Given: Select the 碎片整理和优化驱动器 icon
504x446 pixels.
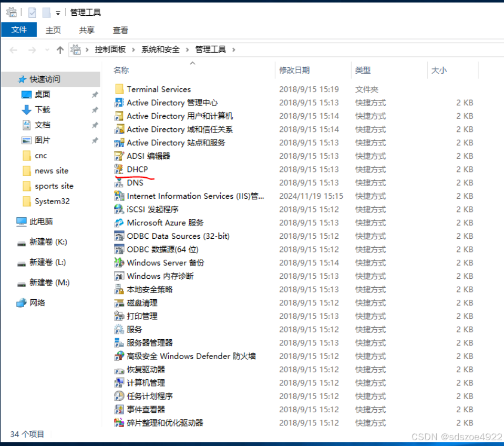Looking at the screenshot, I should pos(119,423).
